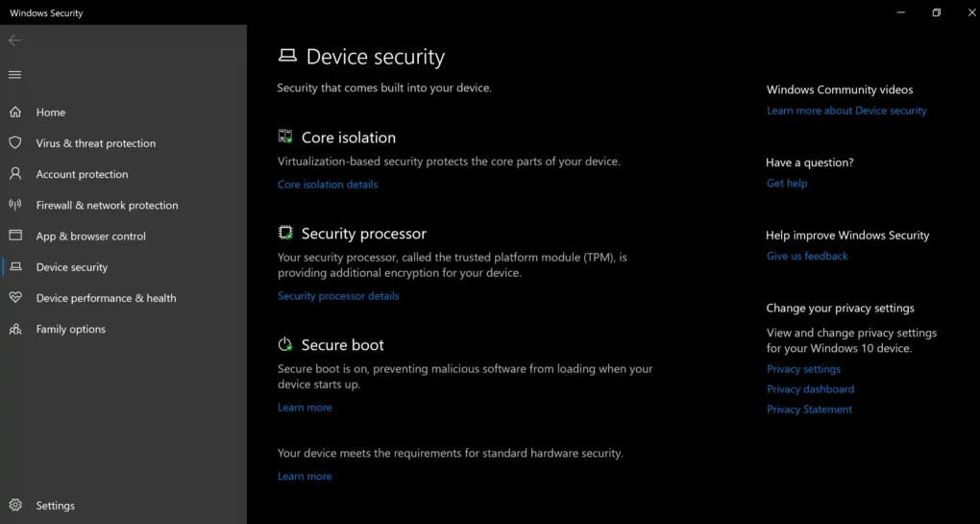Select the Virus & threat protection shield icon
Viewport: 980px width, 524px height.
click(x=15, y=142)
